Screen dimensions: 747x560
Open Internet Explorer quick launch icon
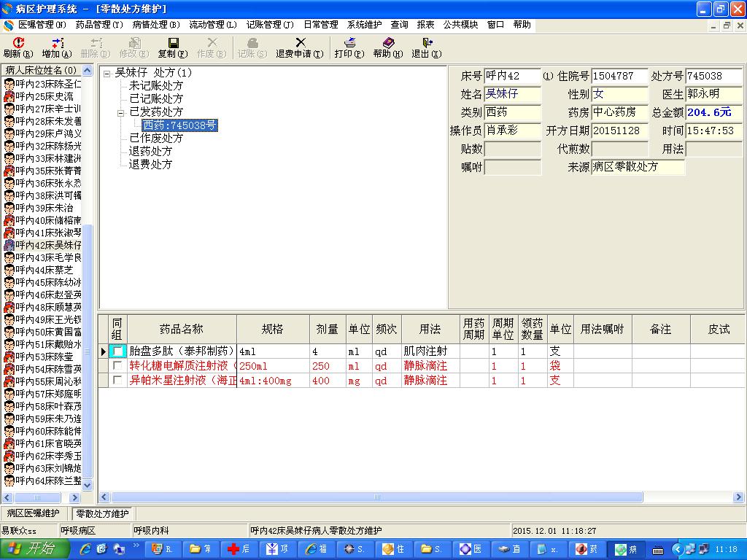86,549
